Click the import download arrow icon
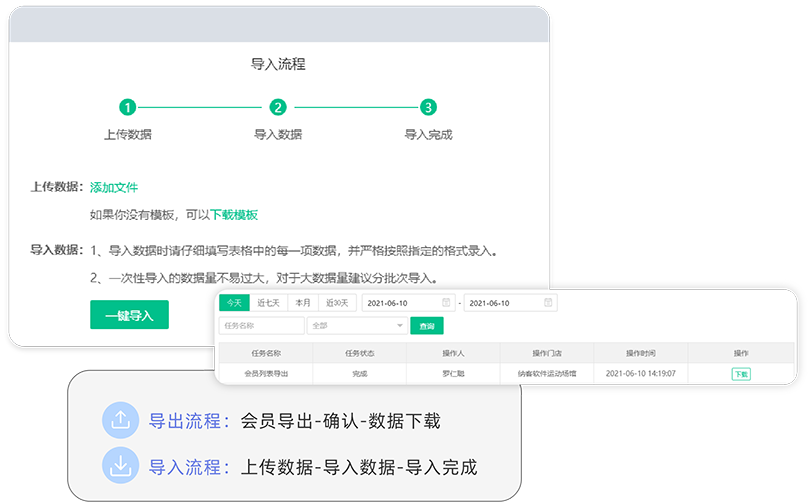The height and width of the screenshot is (502, 812). tap(121, 466)
